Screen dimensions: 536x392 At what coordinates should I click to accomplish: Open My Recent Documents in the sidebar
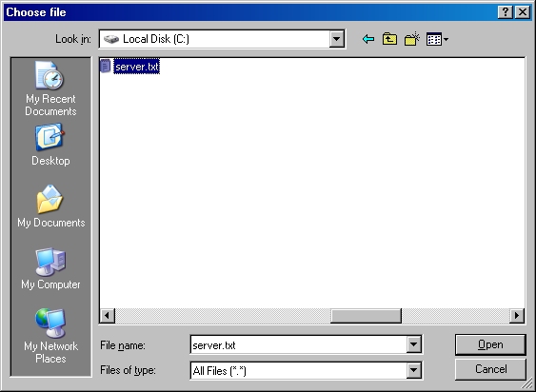click(x=50, y=88)
